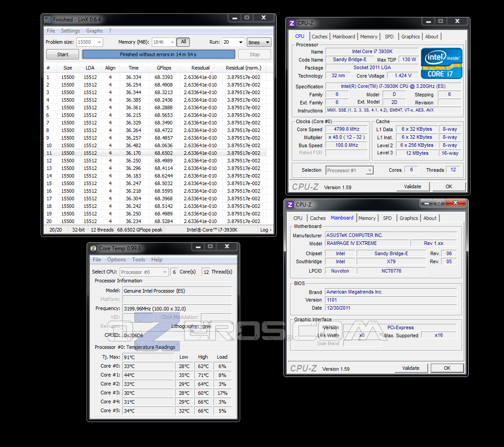Select result row 1 in LinX table
Viewport: 504px width, 447px height.
[x=155, y=77]
